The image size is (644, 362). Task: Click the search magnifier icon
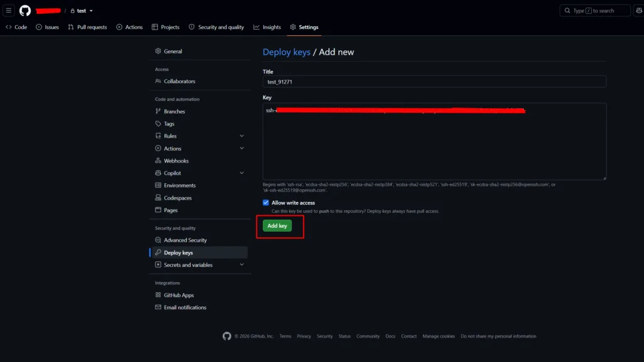coord(568,11)
